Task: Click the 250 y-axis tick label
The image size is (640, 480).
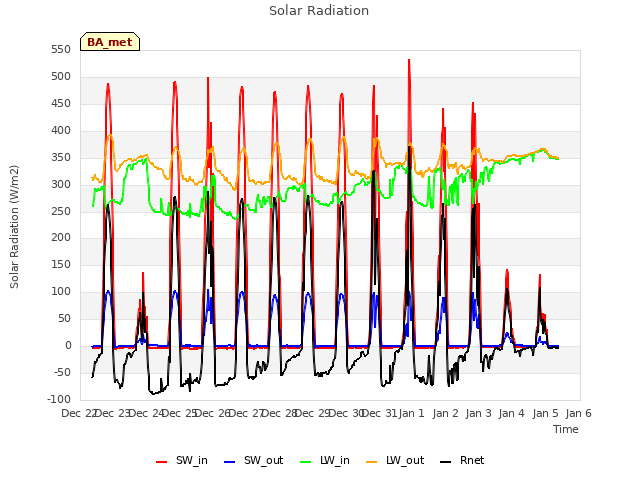Action: click(61, 211)
